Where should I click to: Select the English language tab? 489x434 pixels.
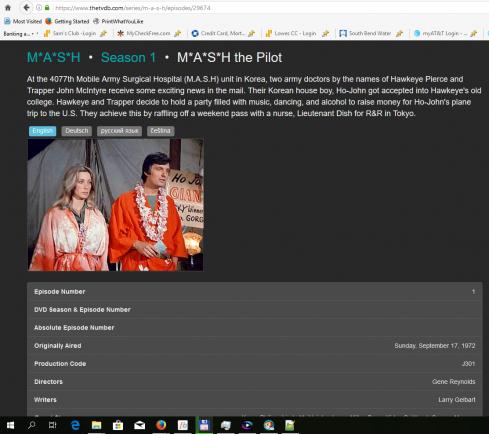(x=42, y=131)
